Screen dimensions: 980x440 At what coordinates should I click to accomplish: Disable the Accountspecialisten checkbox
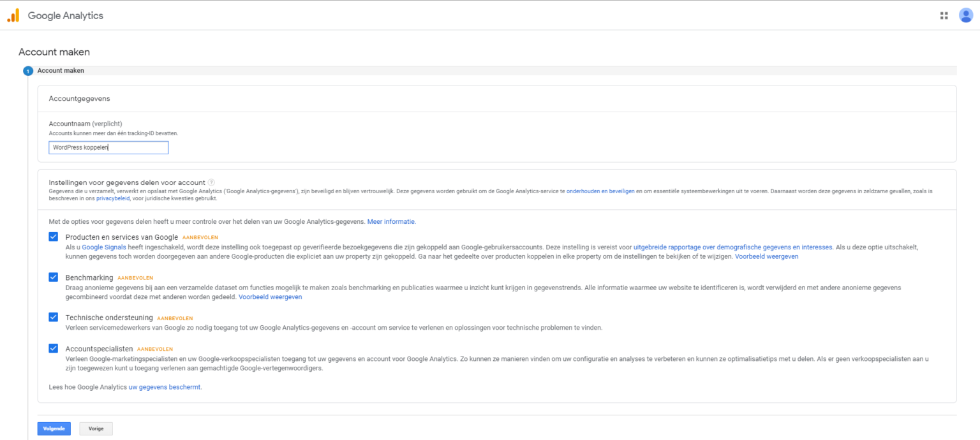(x=53, y=348)
